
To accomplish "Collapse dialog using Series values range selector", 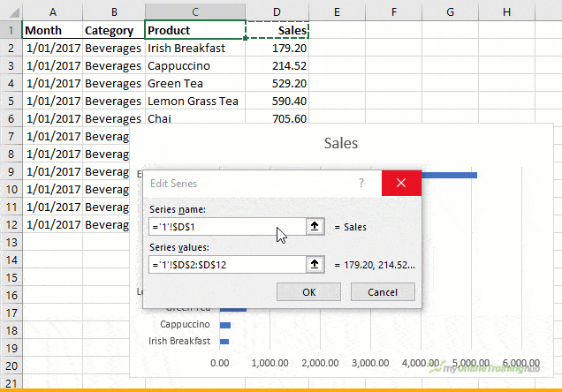I will 315,264.
